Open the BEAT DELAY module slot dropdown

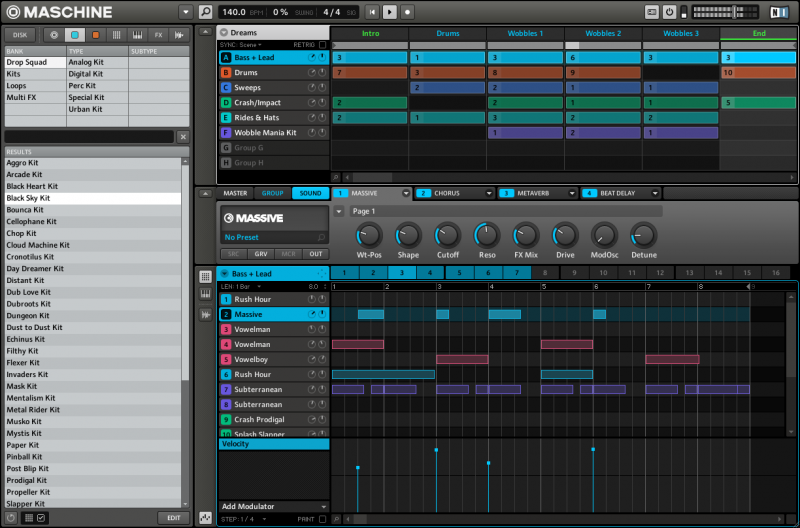pyautogui.click(x=655, y=193)
